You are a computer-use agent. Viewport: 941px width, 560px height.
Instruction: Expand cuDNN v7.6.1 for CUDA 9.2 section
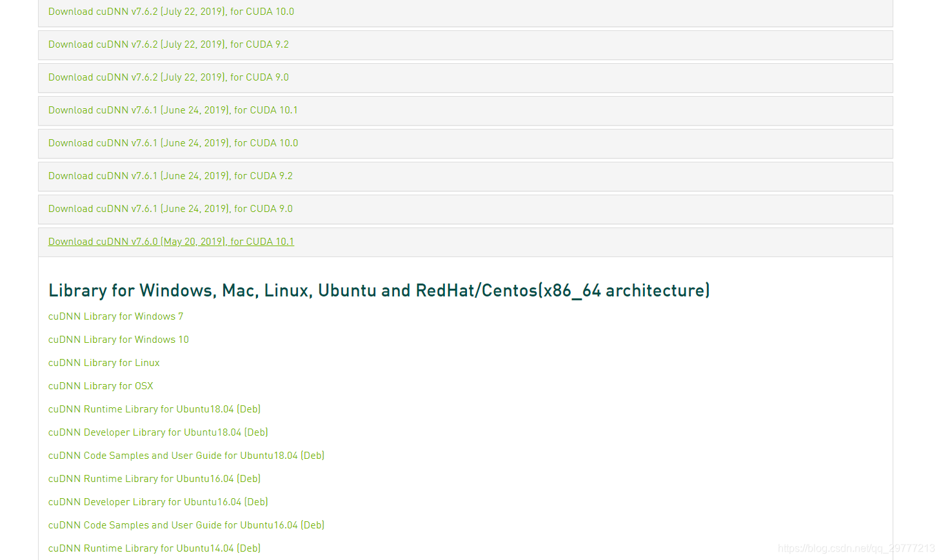tap(170, 176)
